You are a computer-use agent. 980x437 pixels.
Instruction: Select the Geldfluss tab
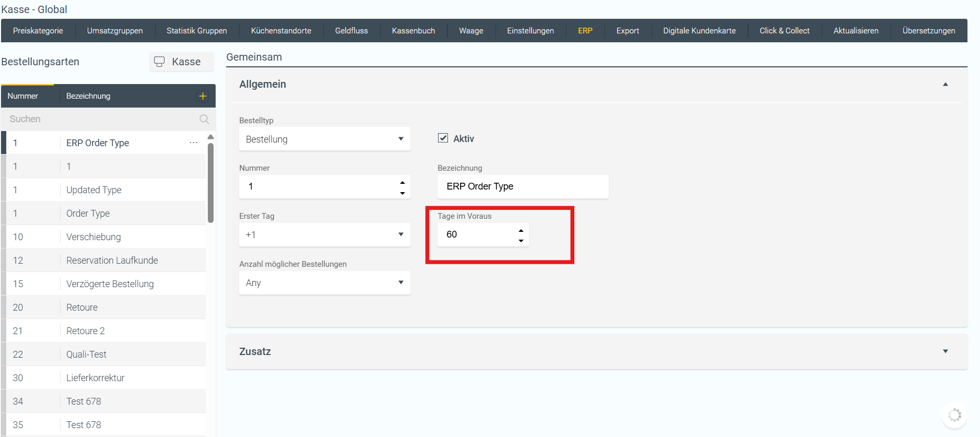coord(351,31)
